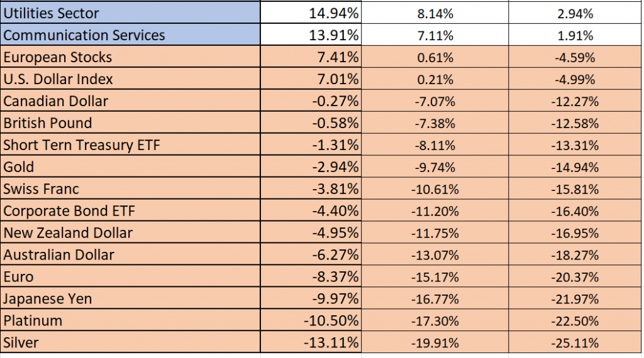Click the Communication Services label cell

point(130,35)
